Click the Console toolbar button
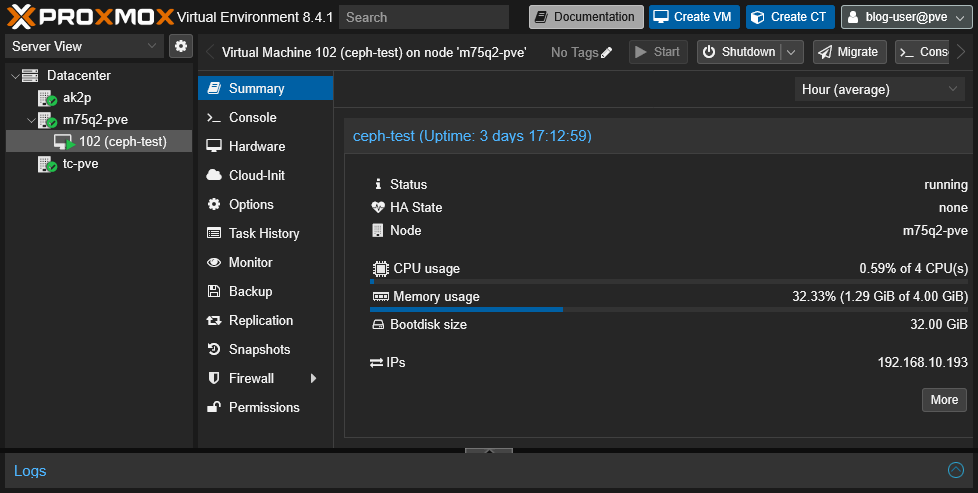The width and height of the screenshot is (978, 493). [x=923, y=52]
